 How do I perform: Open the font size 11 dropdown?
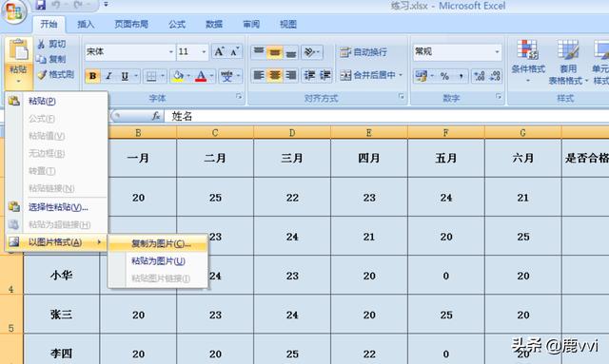click(204, 52)
